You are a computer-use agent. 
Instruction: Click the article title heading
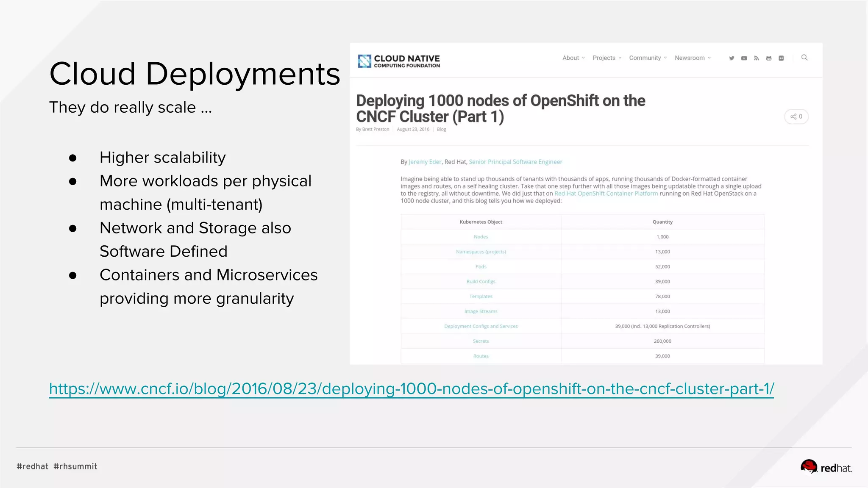[501, 108]
